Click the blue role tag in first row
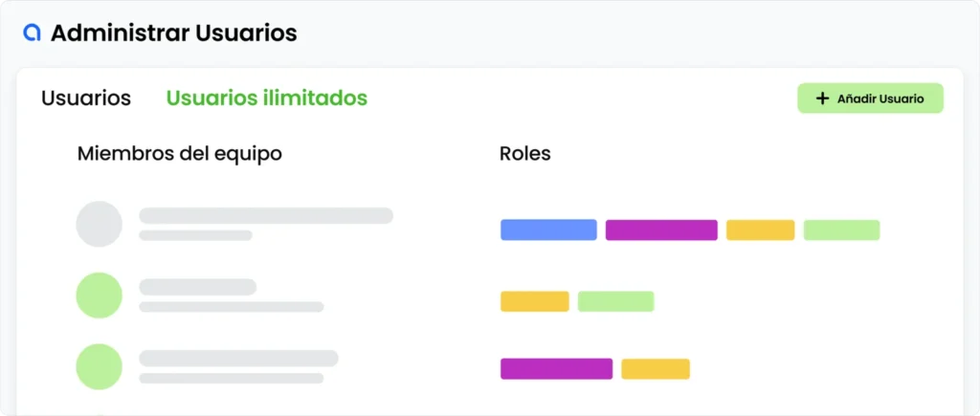Viewport: 980px width, 416px height. tap(548, 230)
